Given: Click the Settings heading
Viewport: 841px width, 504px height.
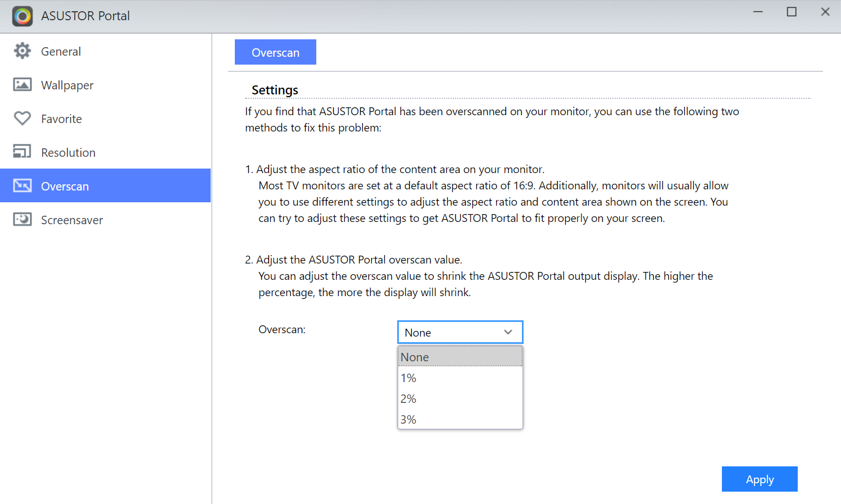Looking at the screenshot, I should pos(275,90).
